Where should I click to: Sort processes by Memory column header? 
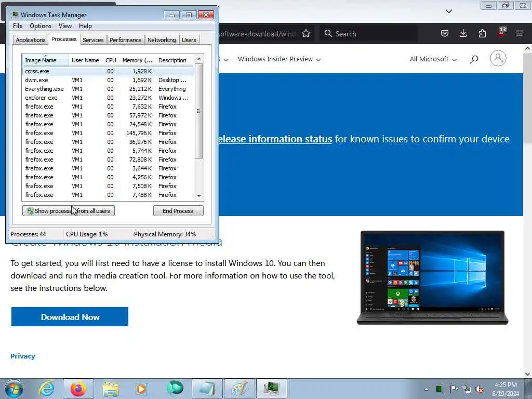click(x=137, y=60)
